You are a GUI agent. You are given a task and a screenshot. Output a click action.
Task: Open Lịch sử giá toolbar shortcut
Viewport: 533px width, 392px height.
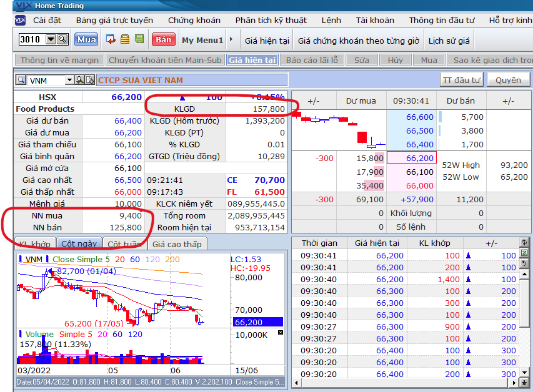[x=449, y=41]
